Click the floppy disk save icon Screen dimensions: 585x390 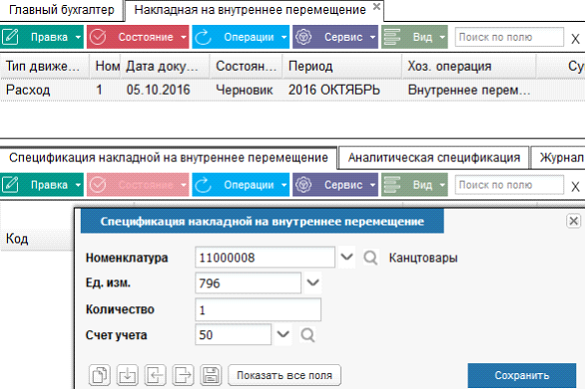[211, 375]
